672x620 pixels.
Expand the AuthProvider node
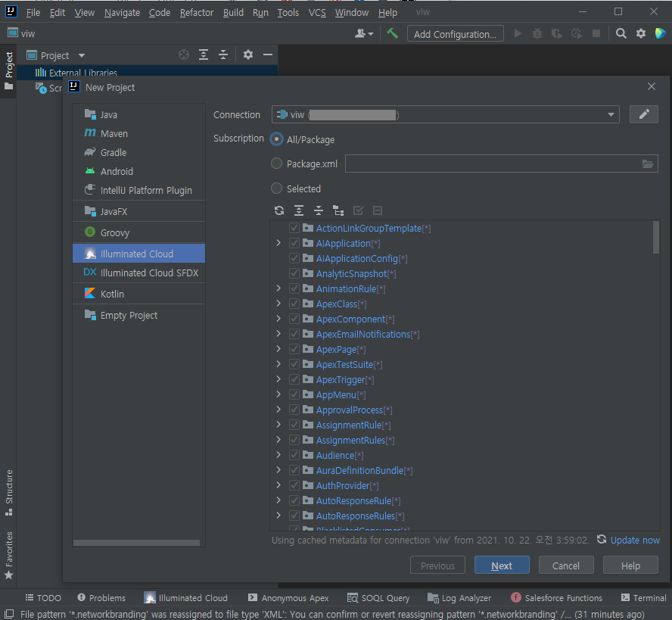point(278,485)
